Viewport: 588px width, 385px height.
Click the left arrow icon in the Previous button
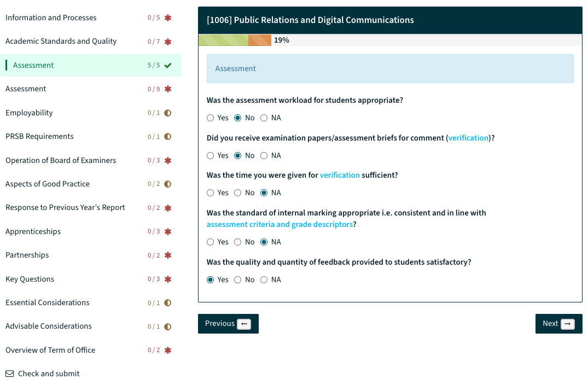tap(244, 324)
